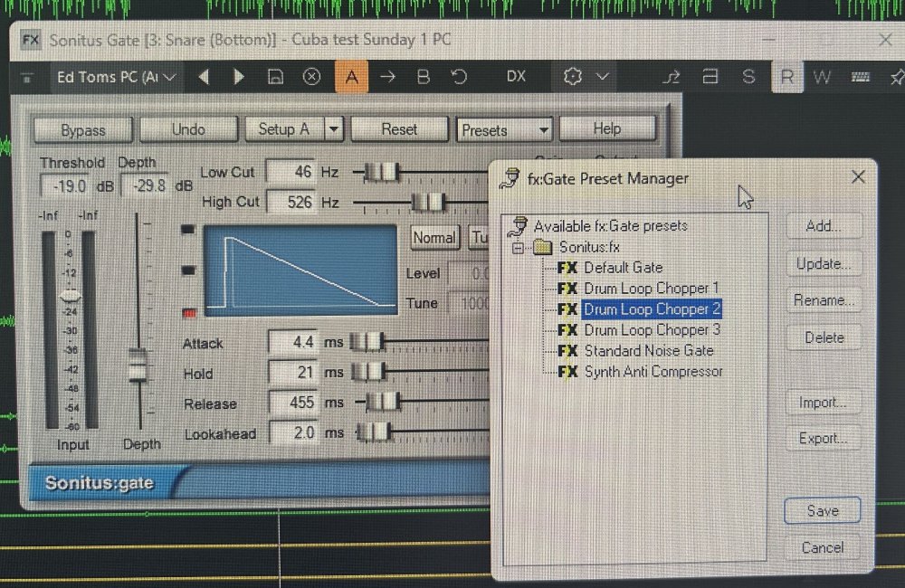Click the Release value field
Screen dimensions: 905x588
pyautogui.click(x=293, y=403)
